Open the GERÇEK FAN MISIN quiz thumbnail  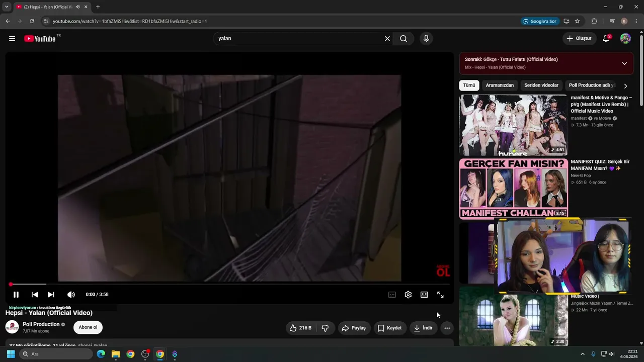point(513,189)
